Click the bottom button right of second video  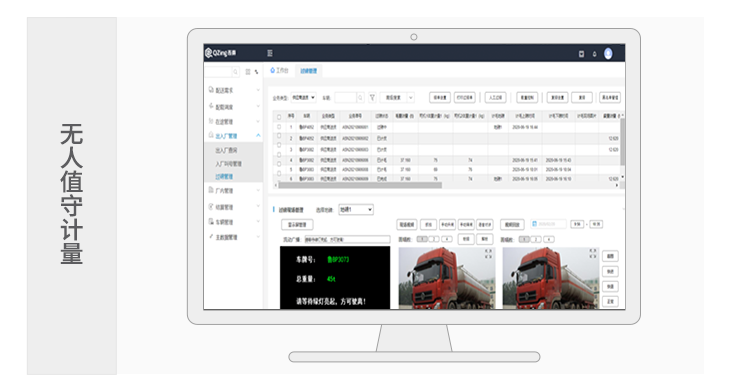610,301
